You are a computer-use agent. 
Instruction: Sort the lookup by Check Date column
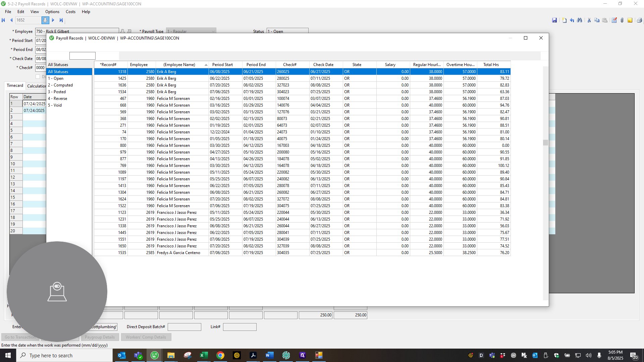tap(326, 65)
